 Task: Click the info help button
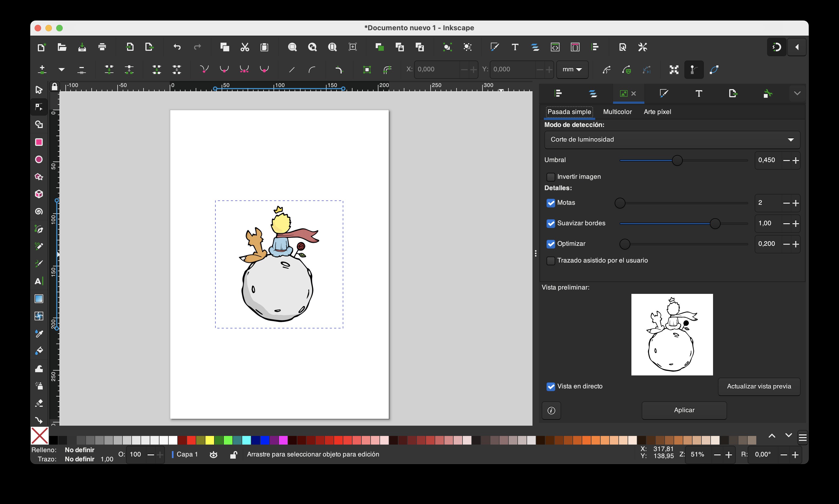click(551, 411)
